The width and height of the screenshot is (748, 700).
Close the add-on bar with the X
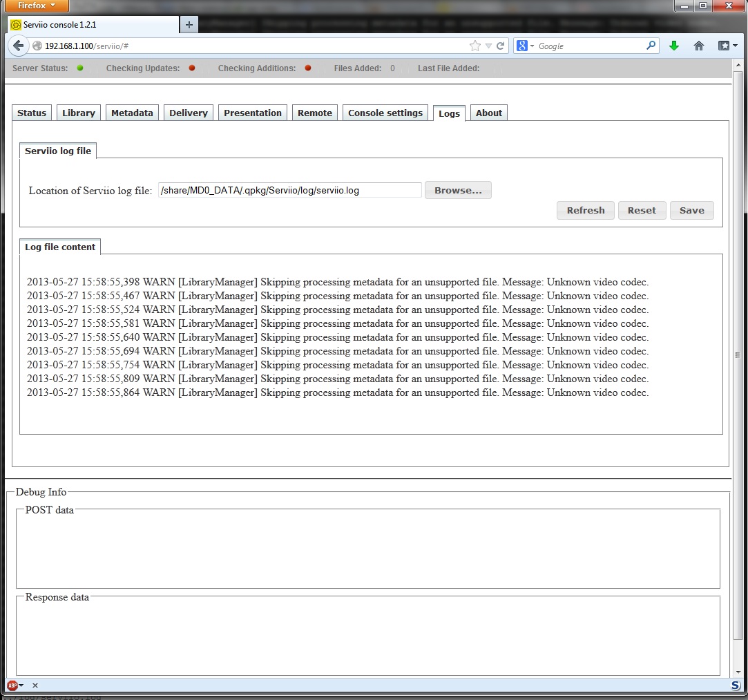pos(35,685)
